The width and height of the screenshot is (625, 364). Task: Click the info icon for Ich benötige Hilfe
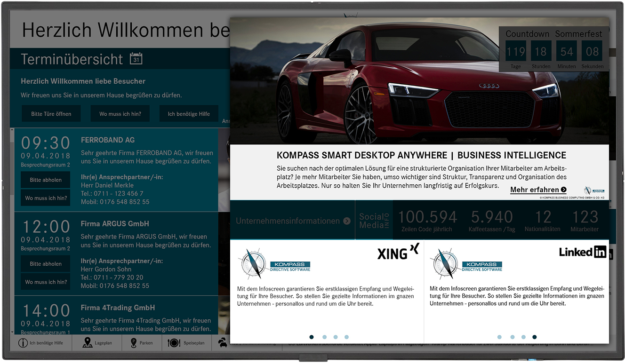tap(23, 343)
